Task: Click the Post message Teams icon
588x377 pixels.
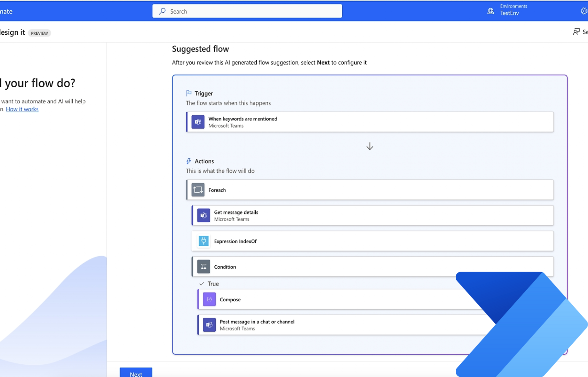Action: [209, 325]
